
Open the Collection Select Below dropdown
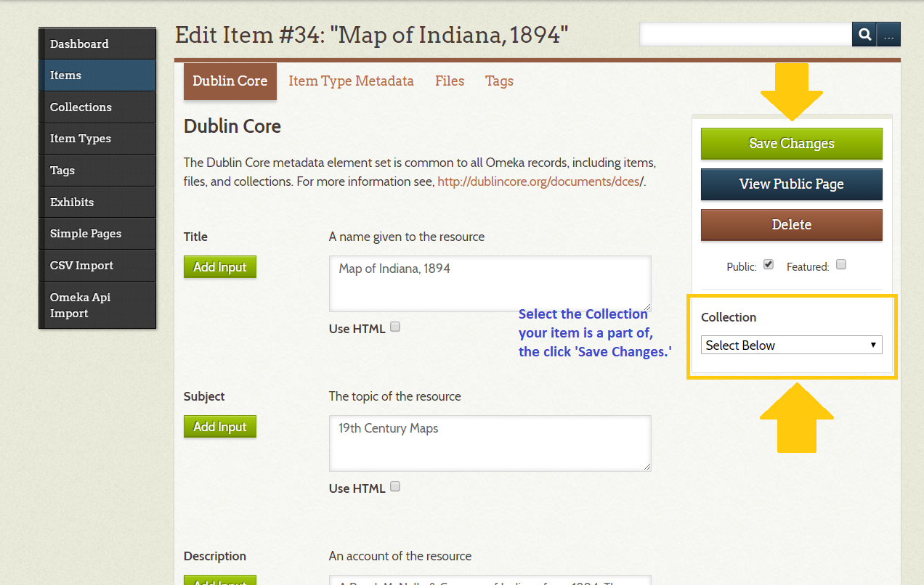792,345
